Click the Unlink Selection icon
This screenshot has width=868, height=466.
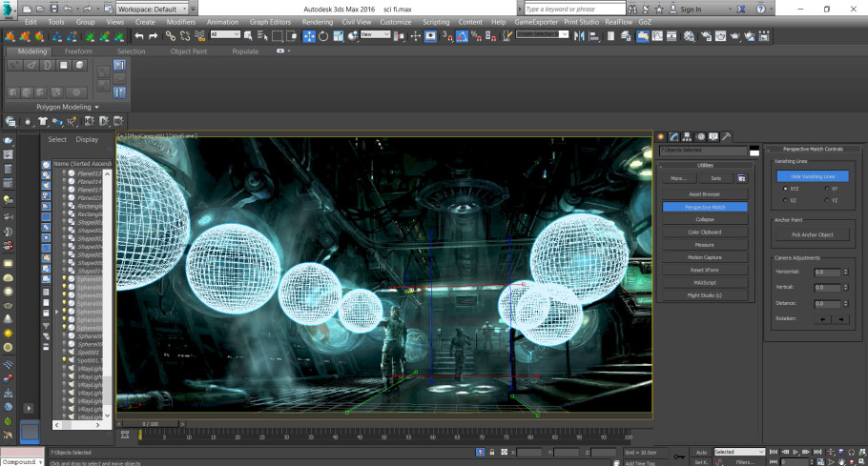[185, 36]
